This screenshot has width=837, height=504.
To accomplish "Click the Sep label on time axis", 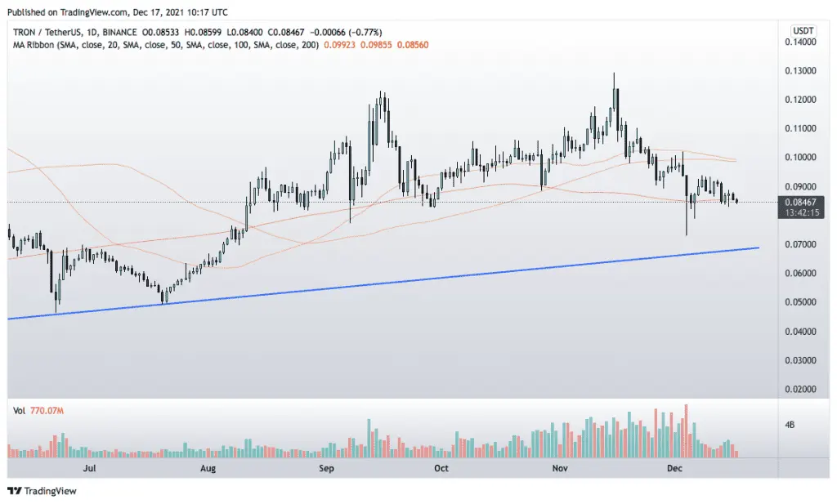I will click(326, 468).
